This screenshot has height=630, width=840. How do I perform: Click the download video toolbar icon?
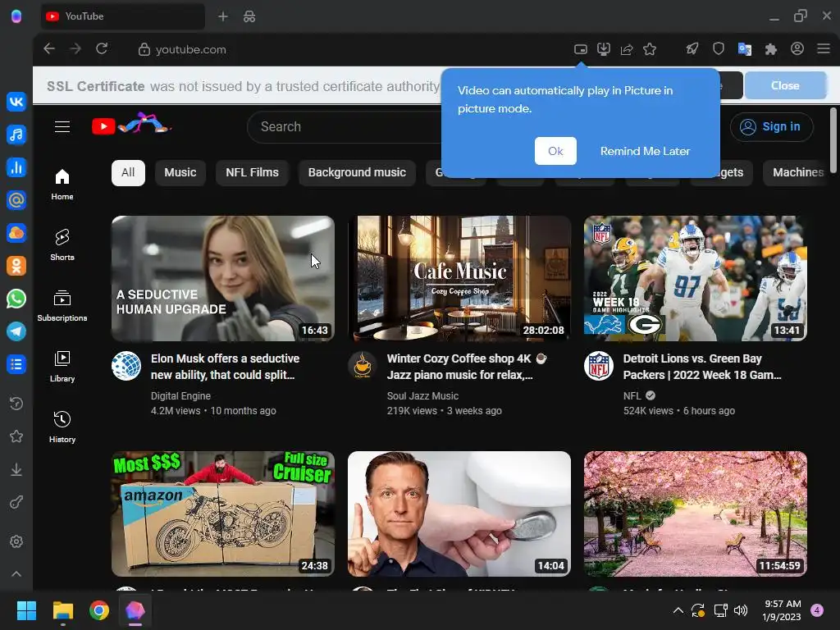[604, 49]
